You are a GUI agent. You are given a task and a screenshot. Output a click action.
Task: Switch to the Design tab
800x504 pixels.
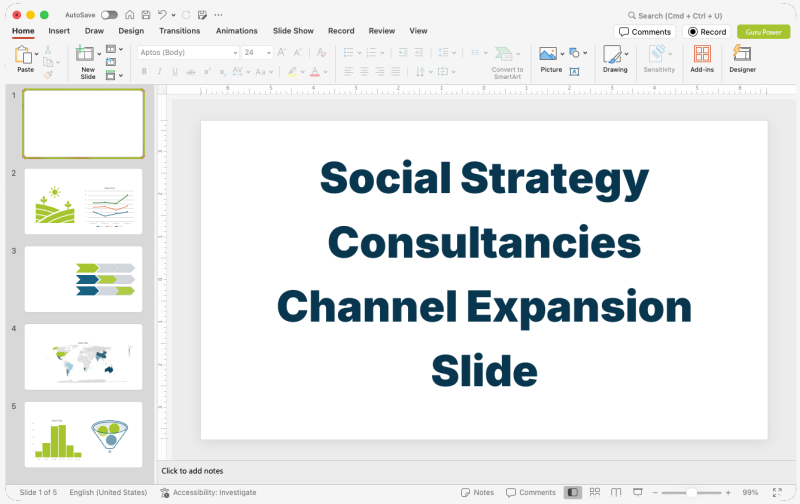(x=131, y=31)
